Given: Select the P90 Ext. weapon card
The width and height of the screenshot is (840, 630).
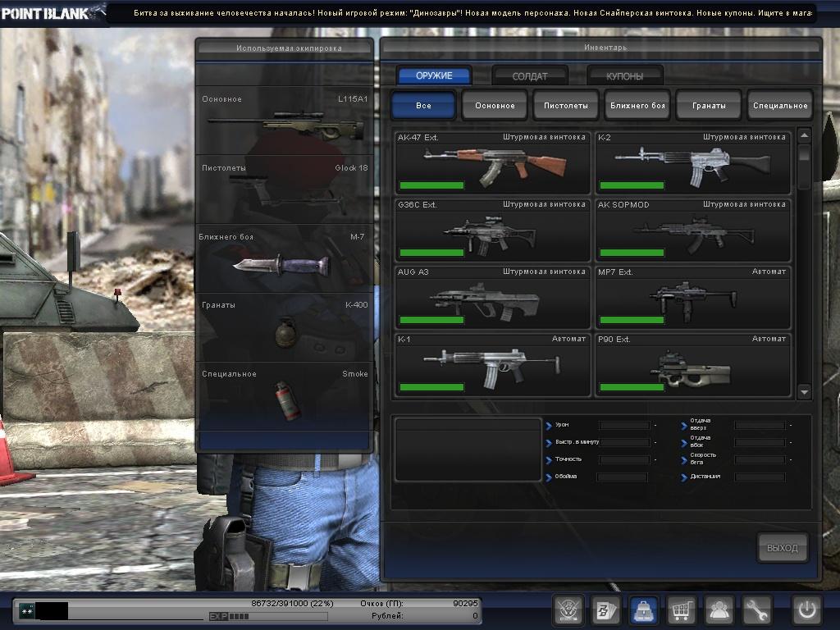Looking at the screenshot, I should pos(692,365).
